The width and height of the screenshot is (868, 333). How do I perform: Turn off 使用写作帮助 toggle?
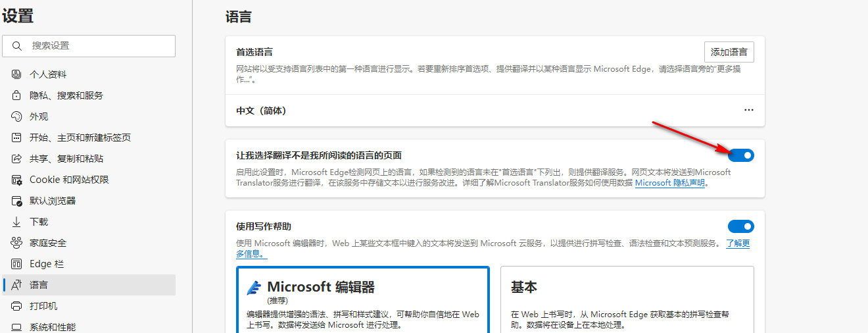[x=741, y=226]
